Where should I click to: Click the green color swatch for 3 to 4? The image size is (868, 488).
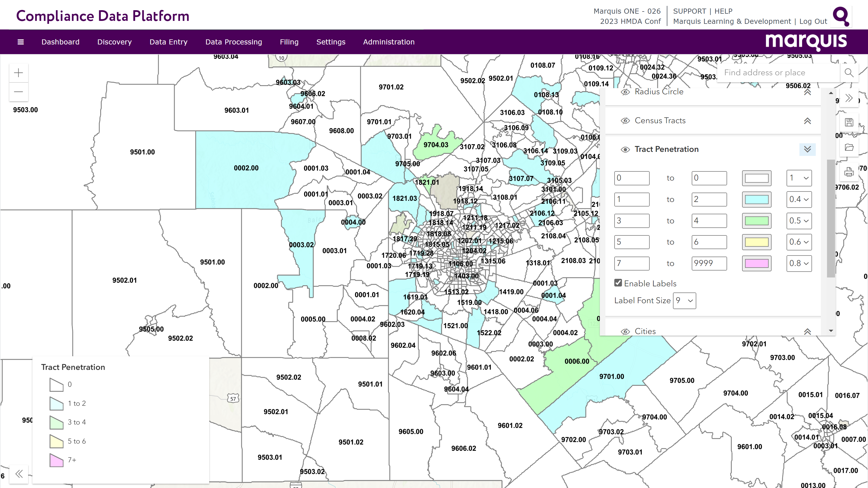(x=757, y=221)
